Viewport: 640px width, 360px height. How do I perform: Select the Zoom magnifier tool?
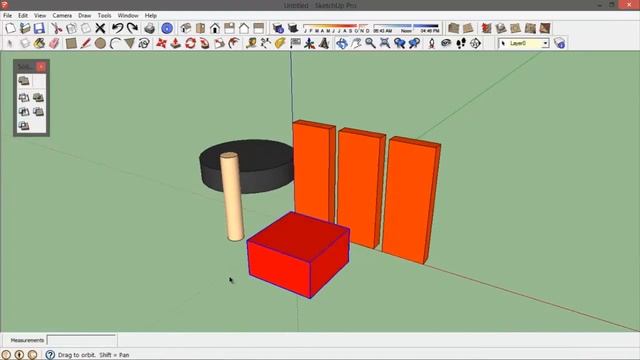point(371,43)
